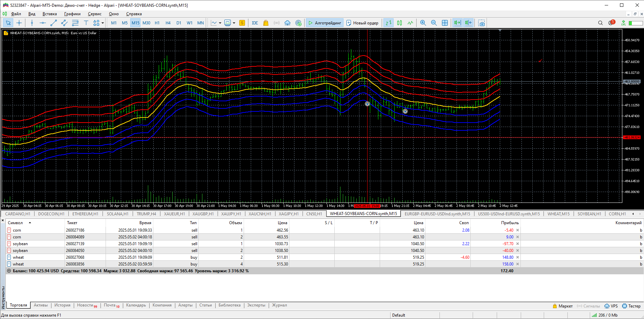The width and height of the screenshot is (644, 319).
Task: Click the text label tool
Action: (x=86, y=23)
